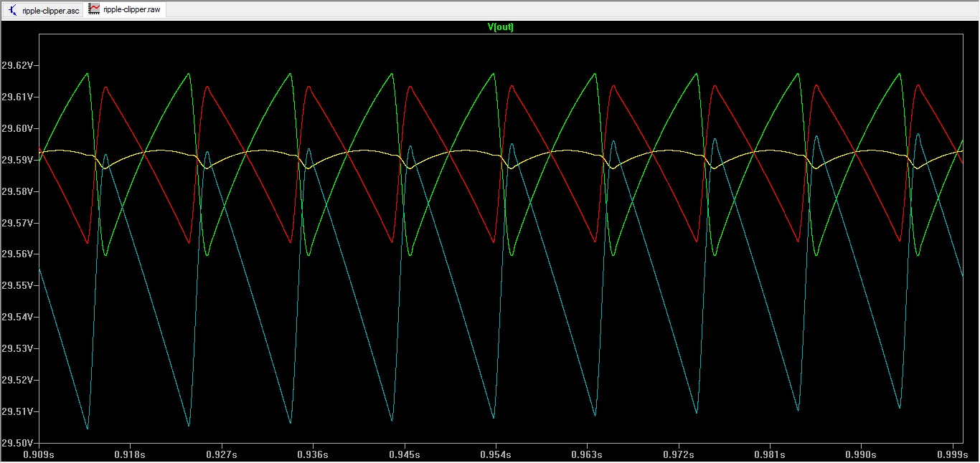Click the 29.53V vertical axis label
The width and height of the screenshot is (980, 463).
coord(18,348)
